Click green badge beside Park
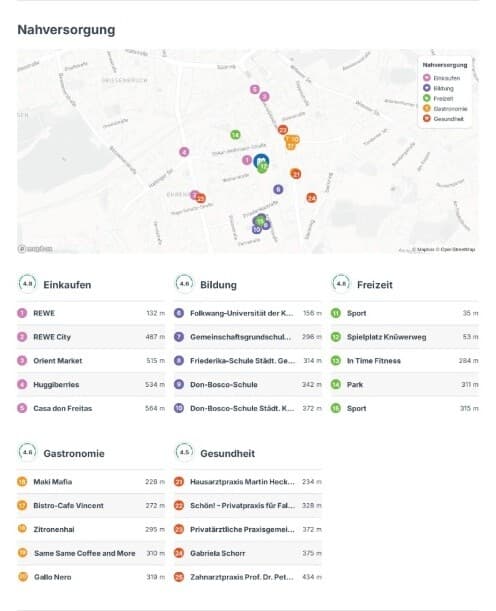Screen dimensions: 496x611 (x=336, y=384)
